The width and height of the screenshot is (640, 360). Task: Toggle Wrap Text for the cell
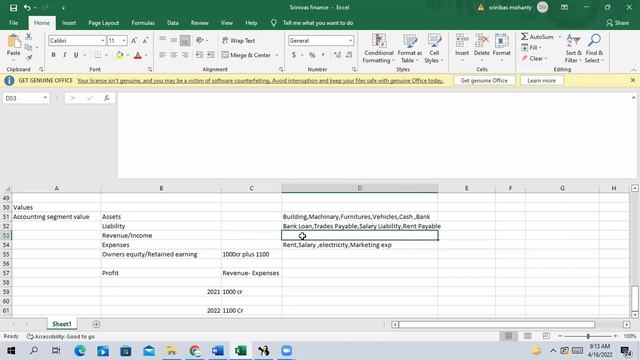click(239, 40)
